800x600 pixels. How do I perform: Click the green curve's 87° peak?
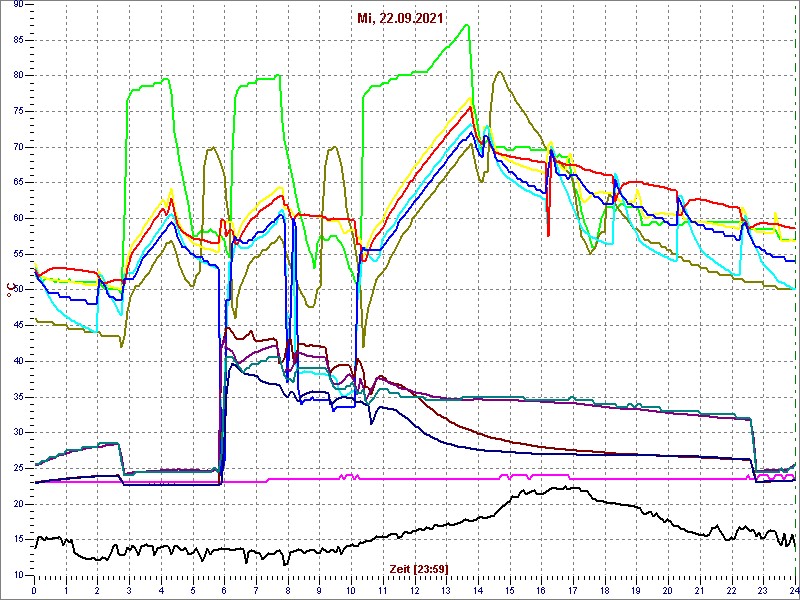467,24
